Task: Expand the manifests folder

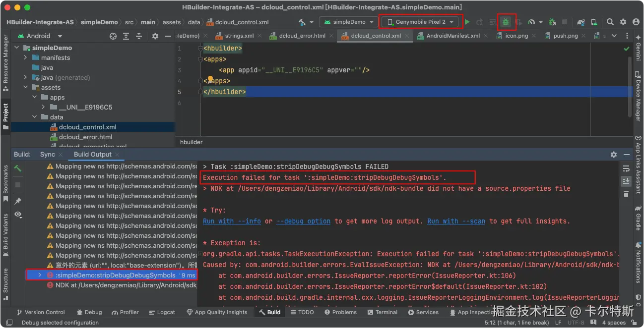Action: point(26,58)
